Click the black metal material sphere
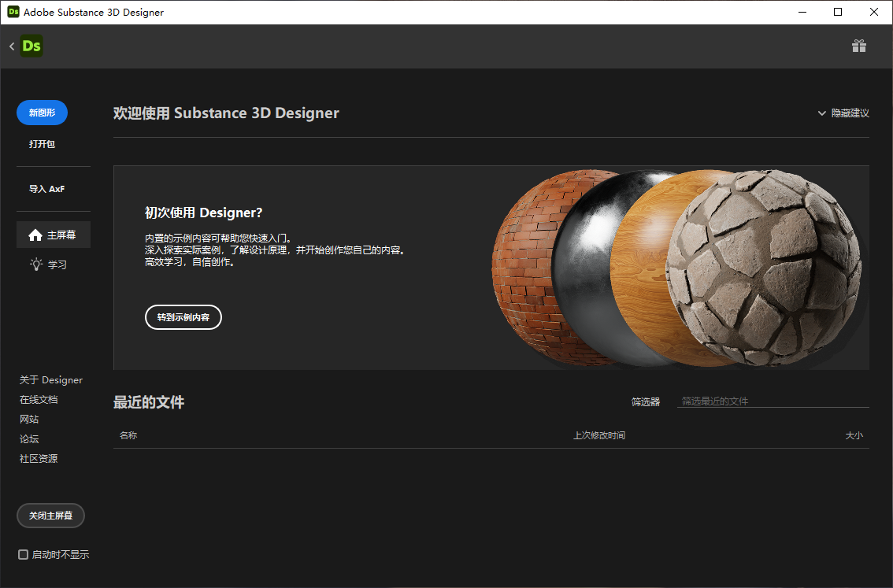Viewport: 893px width, 588px height. coord(581,268)
